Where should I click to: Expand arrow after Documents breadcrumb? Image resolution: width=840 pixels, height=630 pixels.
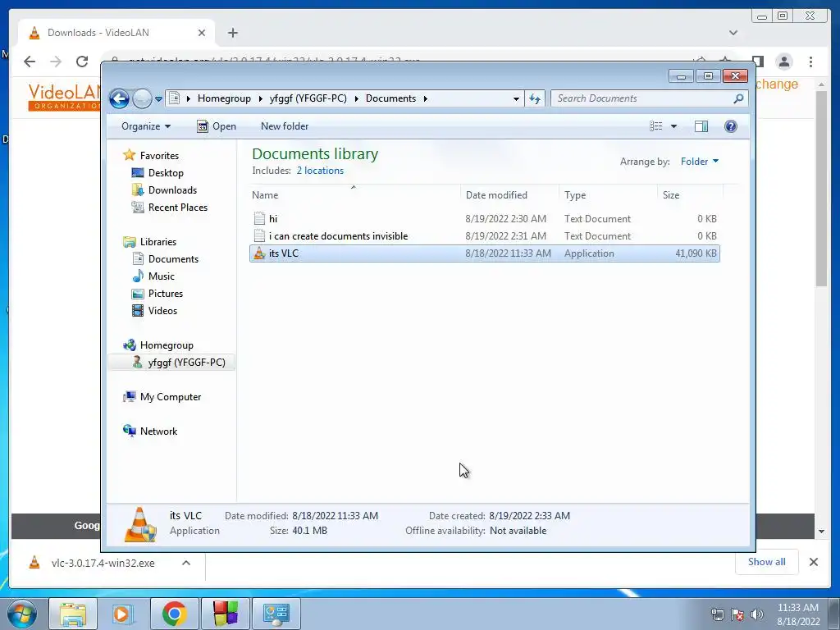pyautogui.click(x=426, y=98)
